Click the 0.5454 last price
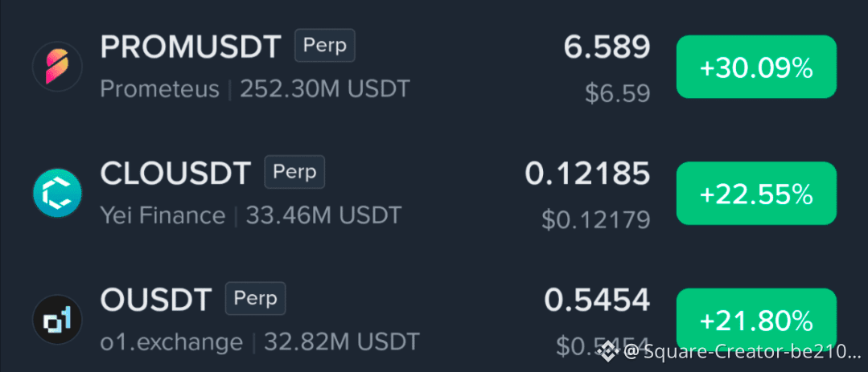The image size is (868, 372). [597, 300]
